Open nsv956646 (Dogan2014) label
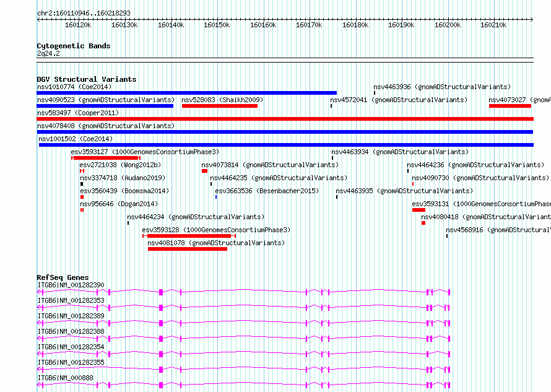Image resolution: width=551 pixels, height=392 pixels. 119,204
